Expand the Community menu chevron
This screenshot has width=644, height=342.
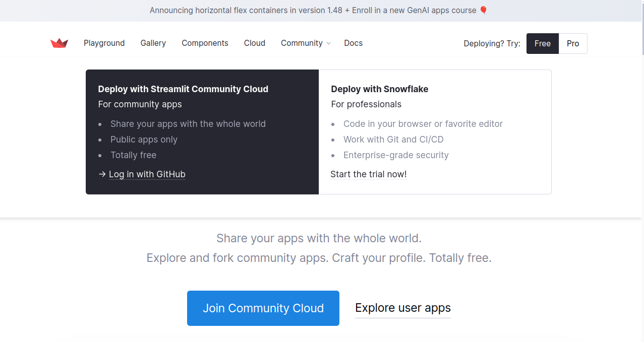tap(329, 44)
